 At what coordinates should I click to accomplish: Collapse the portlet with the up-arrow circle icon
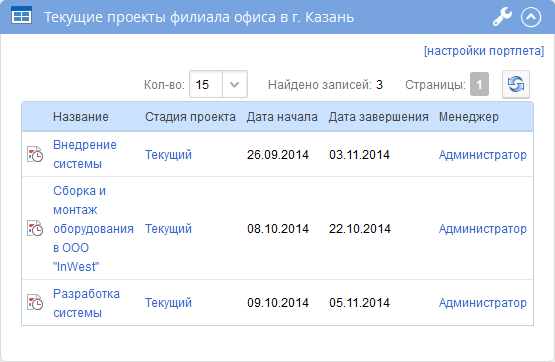tap(531, 17)
